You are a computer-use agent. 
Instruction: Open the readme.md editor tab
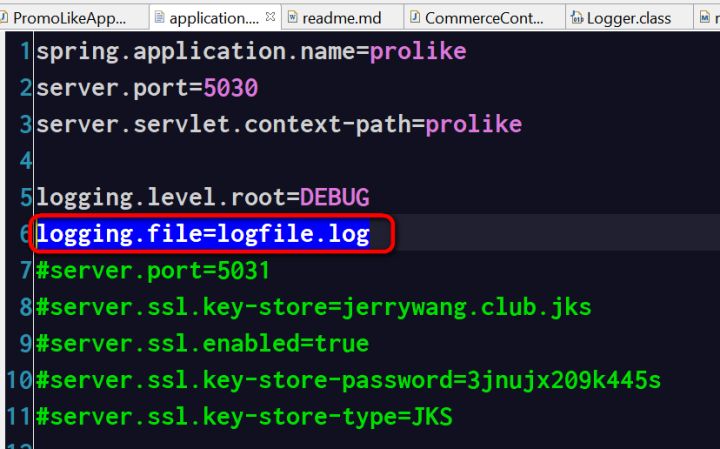click(342, 18)
